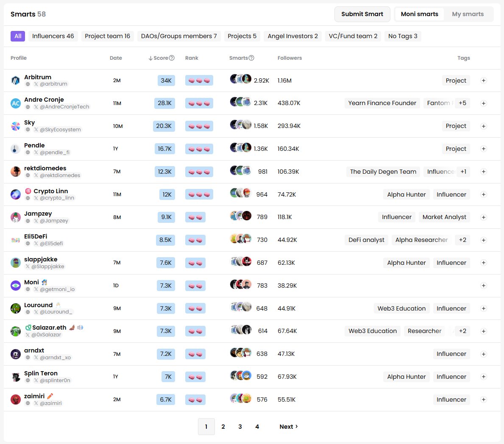Switch to Moni smarts view
Viewport: 504px width, 444px height.
[420, 14]
